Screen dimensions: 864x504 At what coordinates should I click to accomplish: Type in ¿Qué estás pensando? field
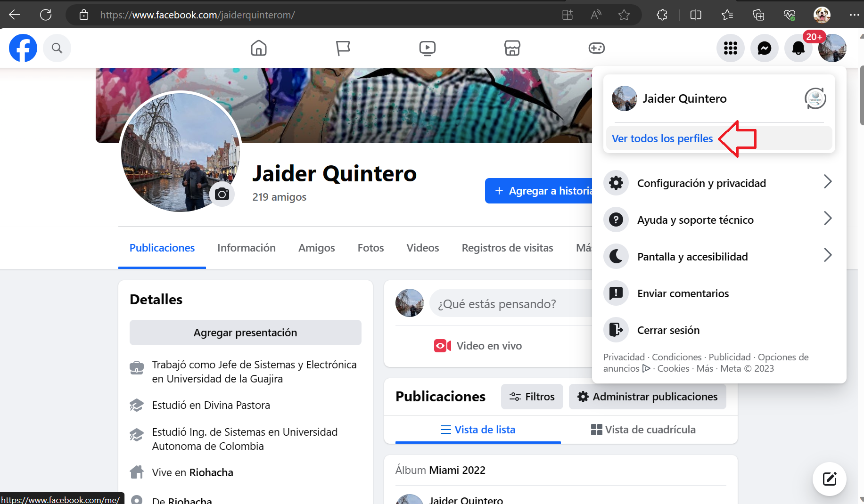(x=509, y=304)
